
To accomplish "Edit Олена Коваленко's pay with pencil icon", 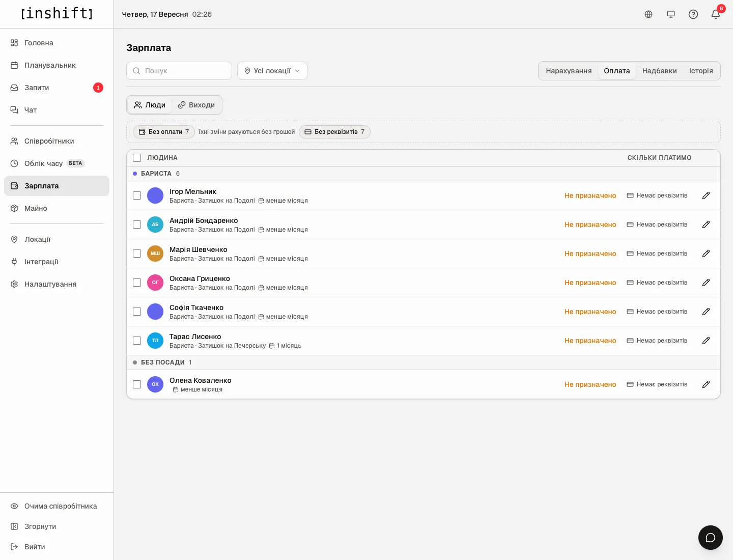I will (706, 384).
